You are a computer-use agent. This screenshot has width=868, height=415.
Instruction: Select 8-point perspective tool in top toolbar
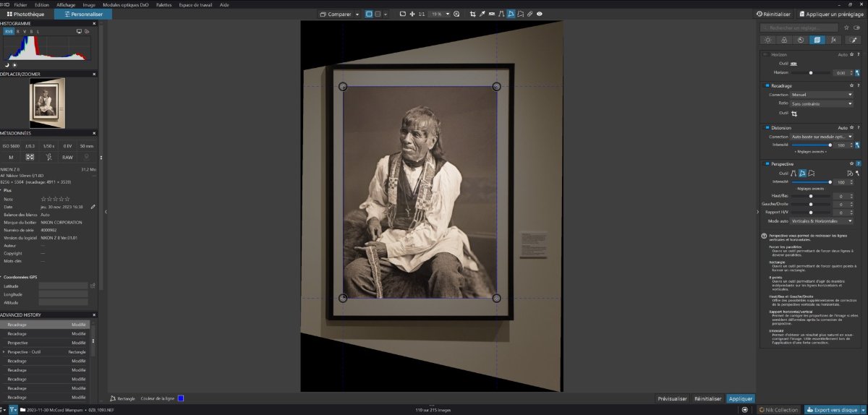tap(520, 14)
